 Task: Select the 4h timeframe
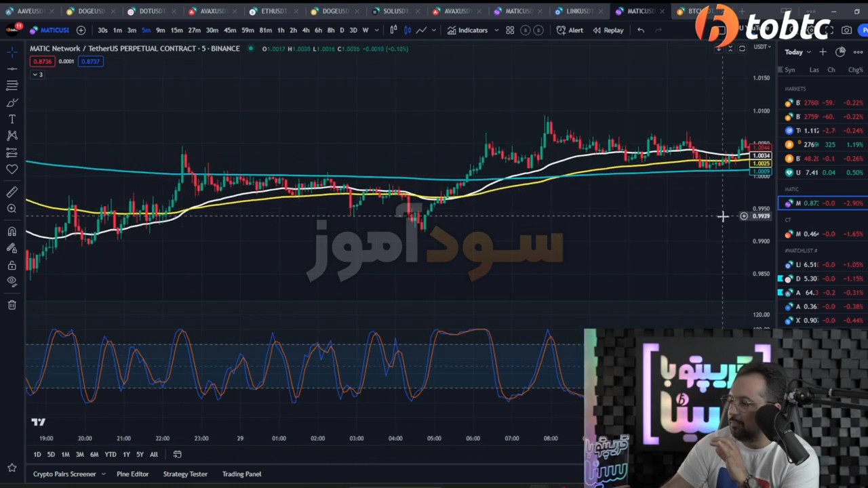pyautogui.click(x=306, y=30)
